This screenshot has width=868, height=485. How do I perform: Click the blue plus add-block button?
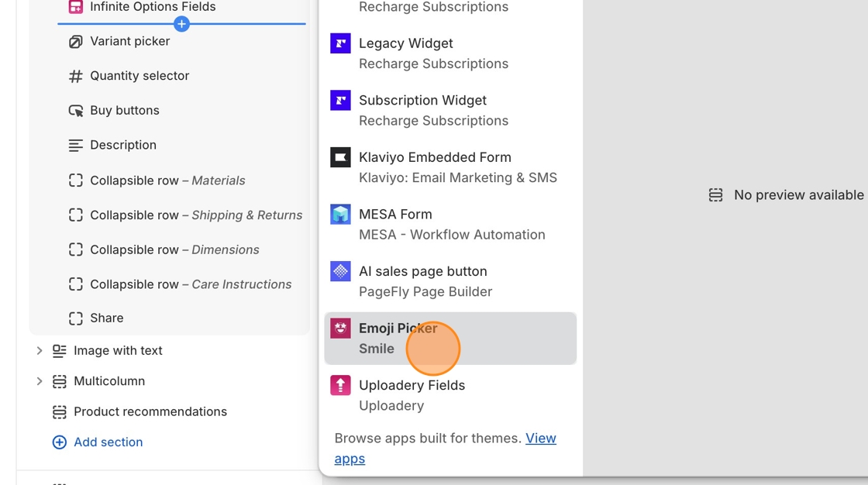[181, 24]
